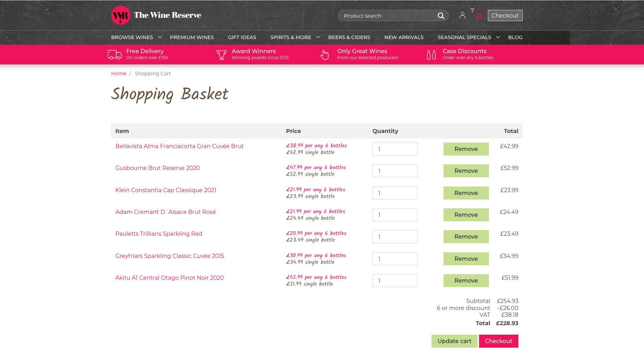Expand the Spirits & More dropdown arrow

[x=318, y=37]
